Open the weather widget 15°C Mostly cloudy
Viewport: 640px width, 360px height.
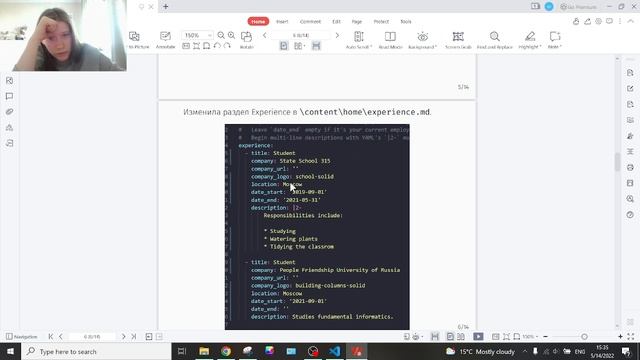coord(480,351)
